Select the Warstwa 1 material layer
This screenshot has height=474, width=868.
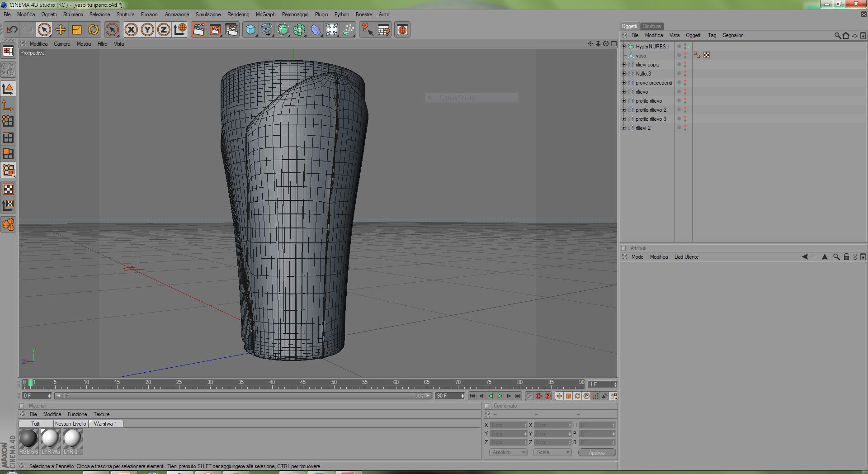[105, 424]
